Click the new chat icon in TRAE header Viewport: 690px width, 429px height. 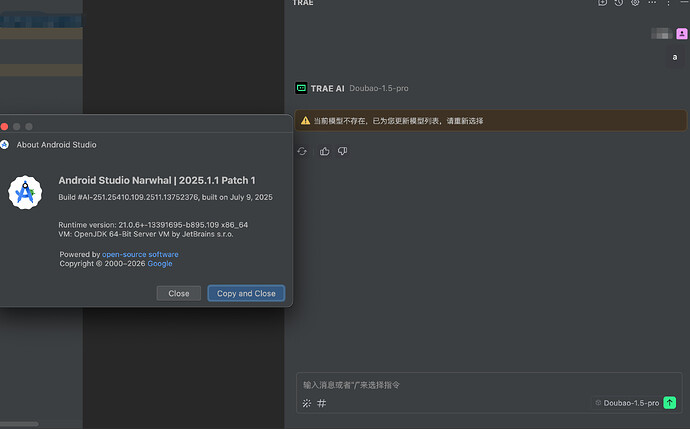point(602,3)
